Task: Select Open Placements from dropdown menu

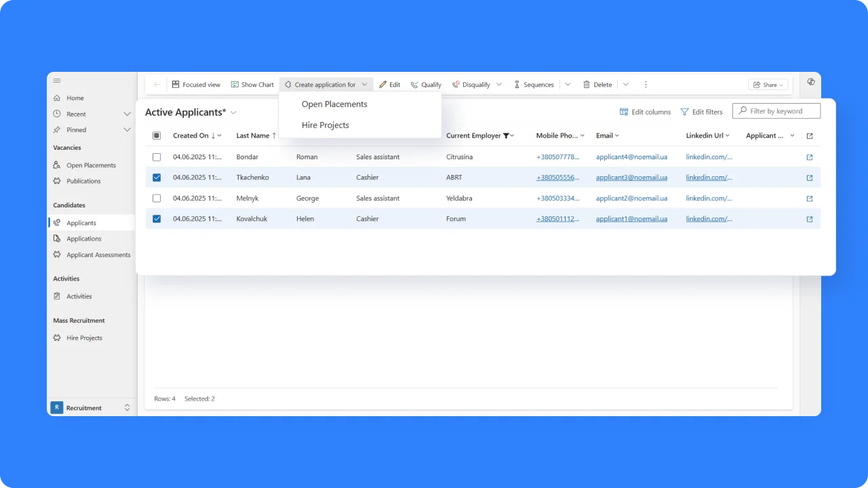Action: (x=334, y=104)
